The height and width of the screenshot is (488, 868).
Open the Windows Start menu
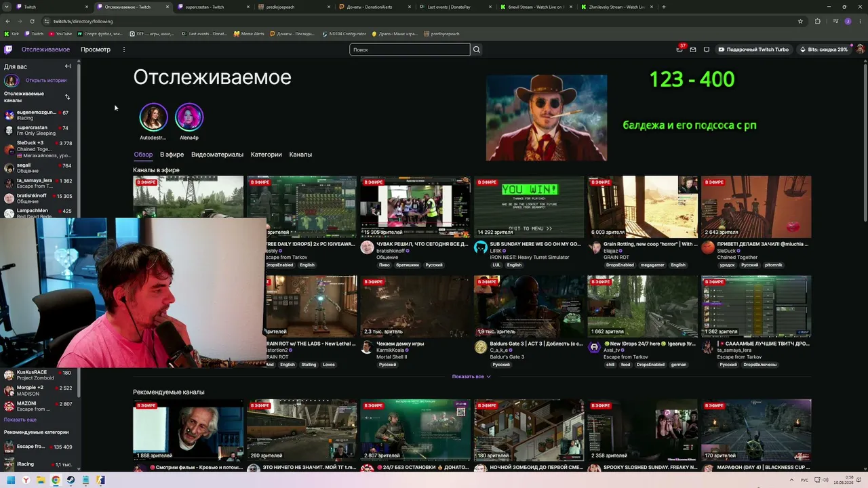click(x=11, y=481)
